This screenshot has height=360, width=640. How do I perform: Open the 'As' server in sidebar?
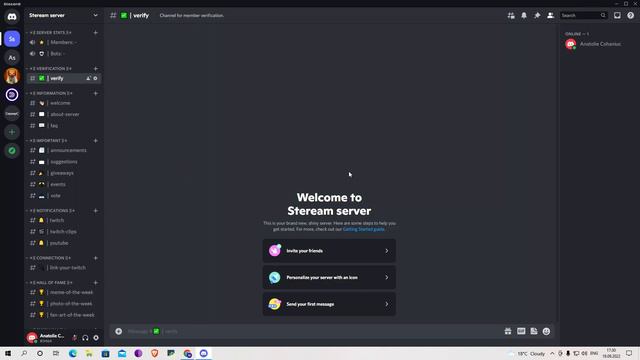pyautogui.click(x=12, y=58)
